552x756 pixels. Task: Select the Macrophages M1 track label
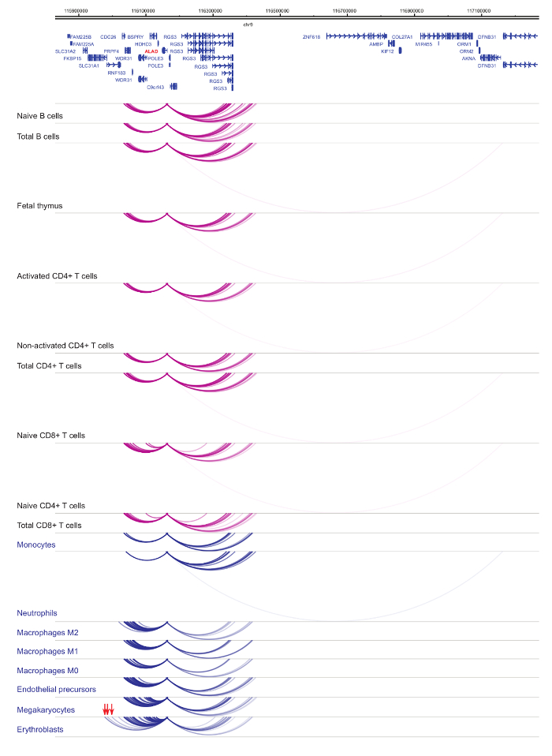tap(47, 651)
